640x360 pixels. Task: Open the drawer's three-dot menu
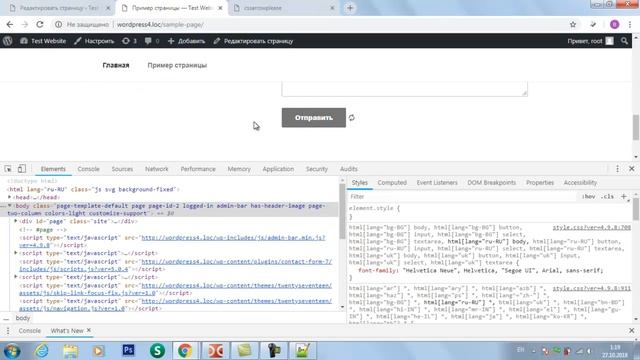coord(7,331)
